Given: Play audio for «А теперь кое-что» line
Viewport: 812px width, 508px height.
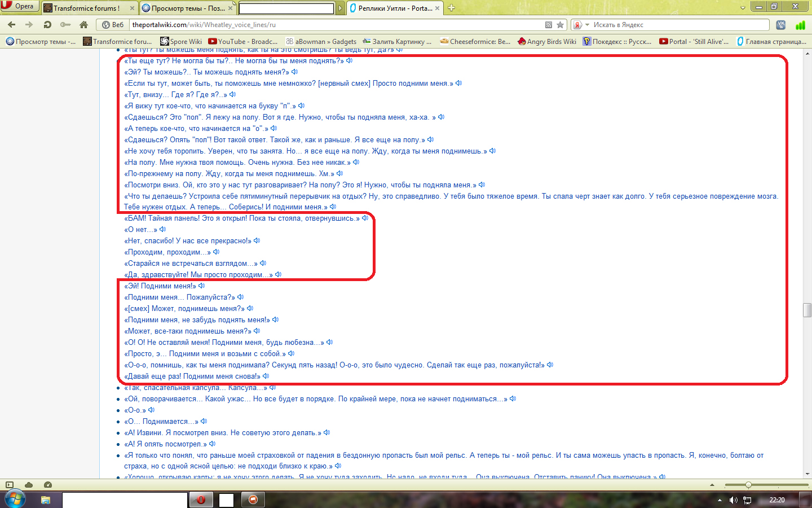Looking at the screenshot, I should point(274,128).
